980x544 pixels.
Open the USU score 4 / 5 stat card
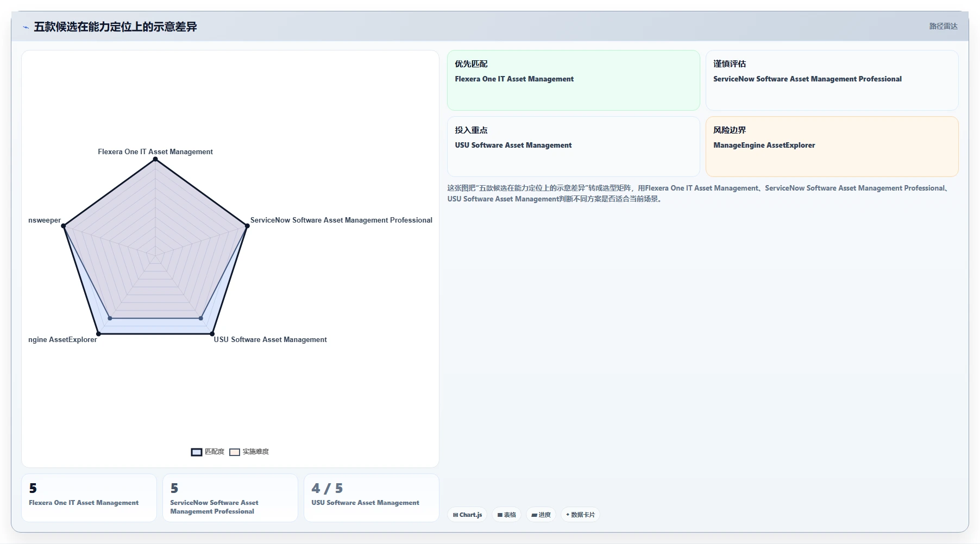372,498
